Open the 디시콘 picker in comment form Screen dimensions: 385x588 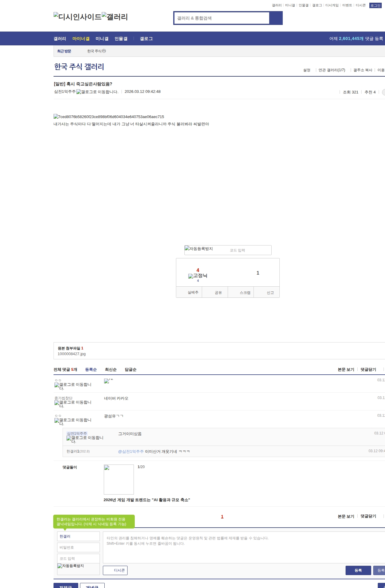[115, 570]
